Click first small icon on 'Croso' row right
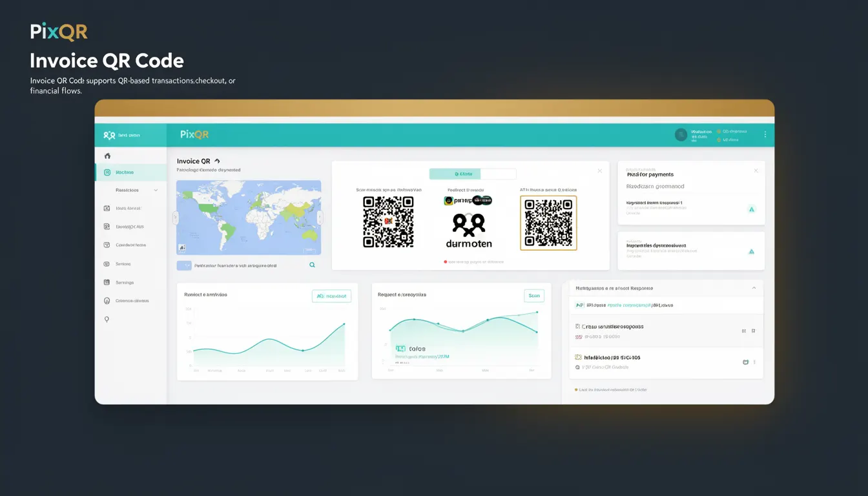The height and width of the screenshot is (496, 868). tap(745, 331)
